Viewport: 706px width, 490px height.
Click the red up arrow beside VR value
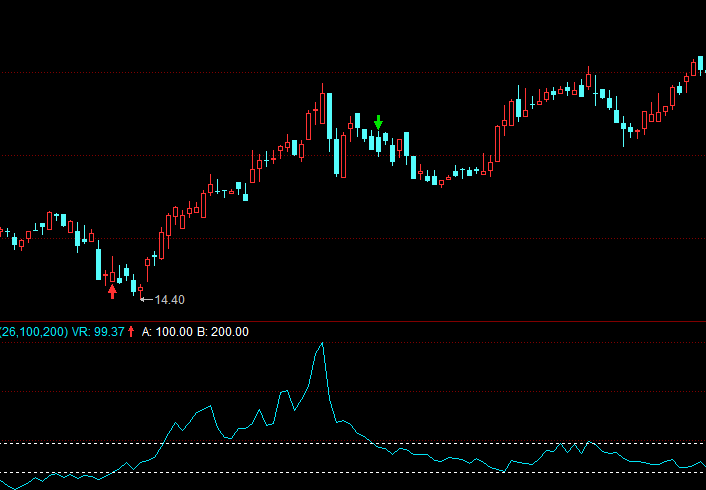[x=131, y=332]
